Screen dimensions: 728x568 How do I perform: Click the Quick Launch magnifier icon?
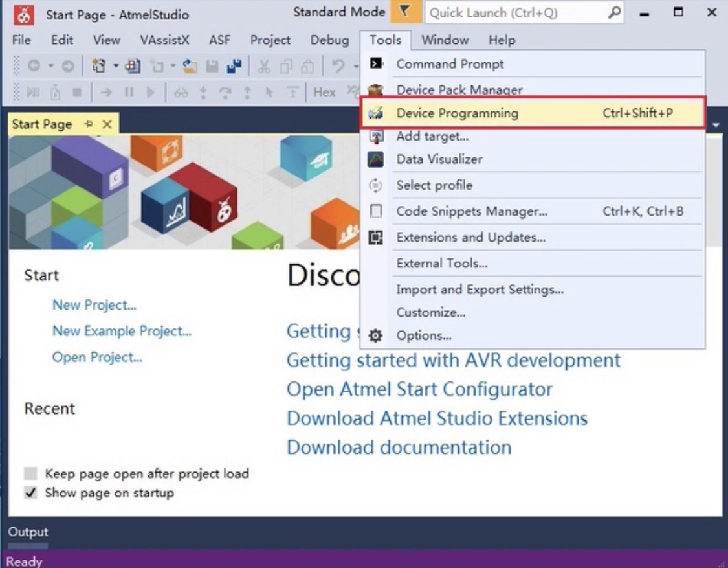614,12
